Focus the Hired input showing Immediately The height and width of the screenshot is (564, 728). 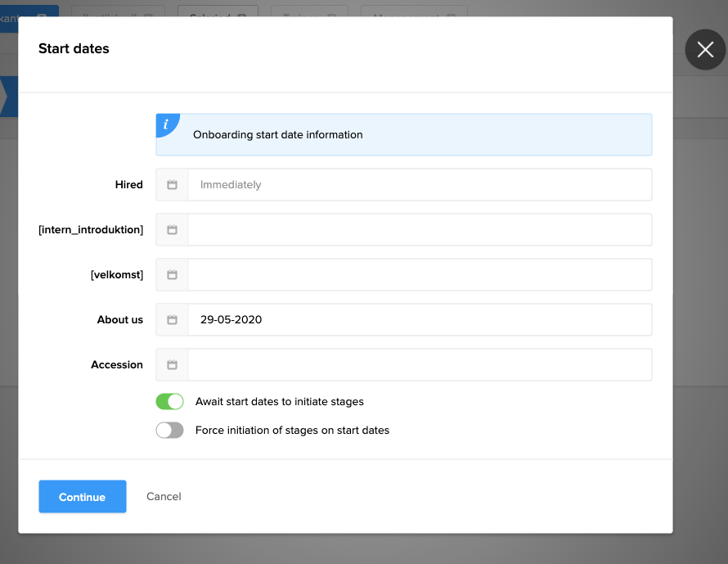point(419,185)
